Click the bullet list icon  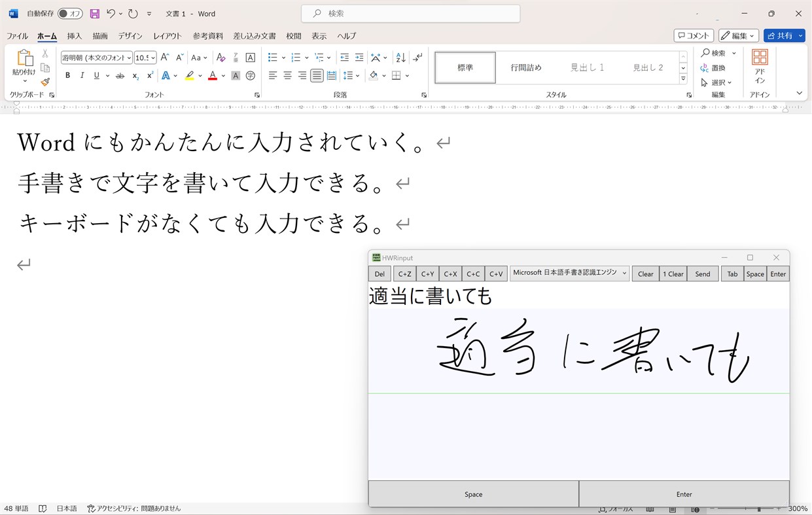pos(273,58)
